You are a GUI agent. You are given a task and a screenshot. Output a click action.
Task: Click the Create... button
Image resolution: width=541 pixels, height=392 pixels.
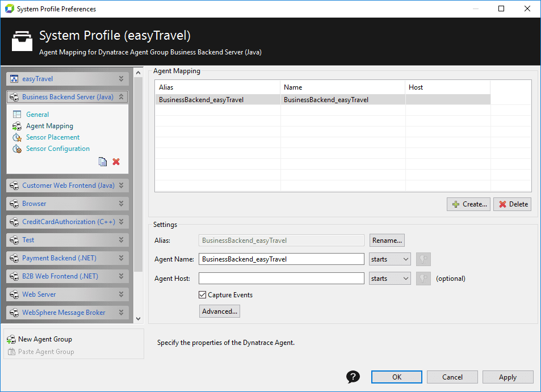tap(468, 204)
